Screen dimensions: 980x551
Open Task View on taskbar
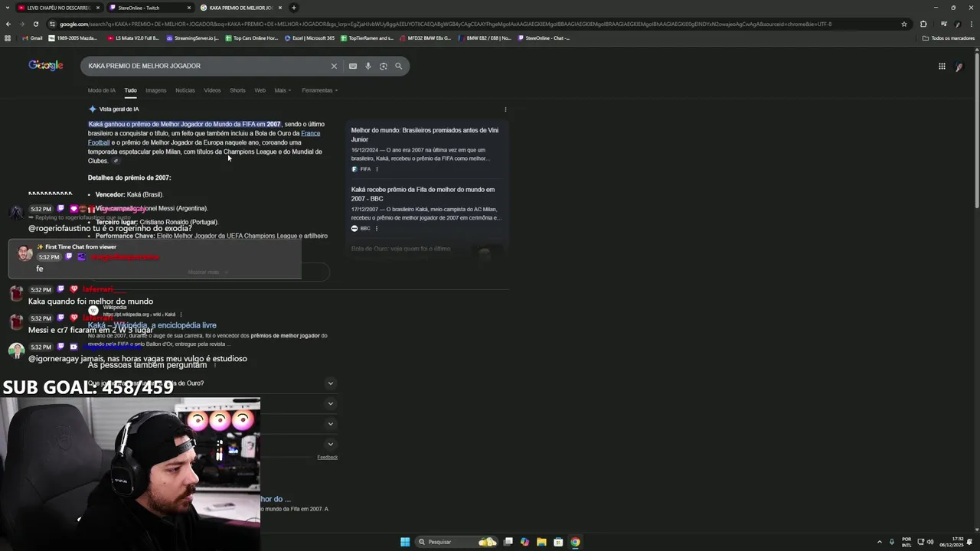click(508, 542)
